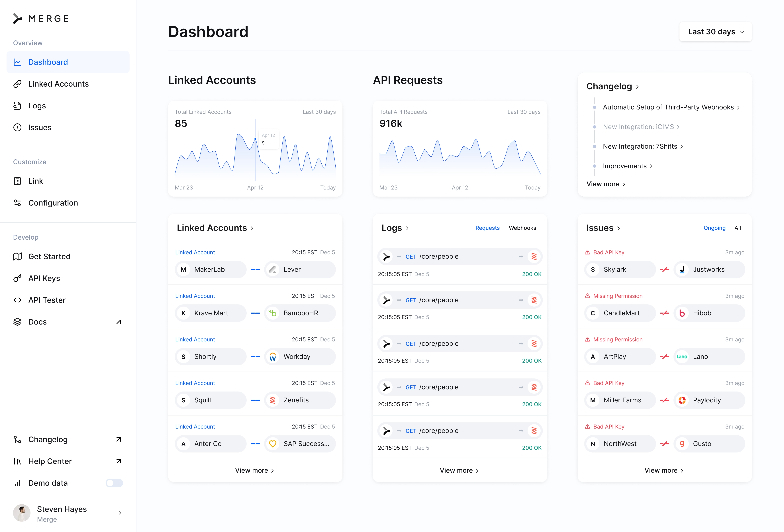Select the Ongoing tab in Issues
Viewport: 784px width, 532px height.
point(714,228)
